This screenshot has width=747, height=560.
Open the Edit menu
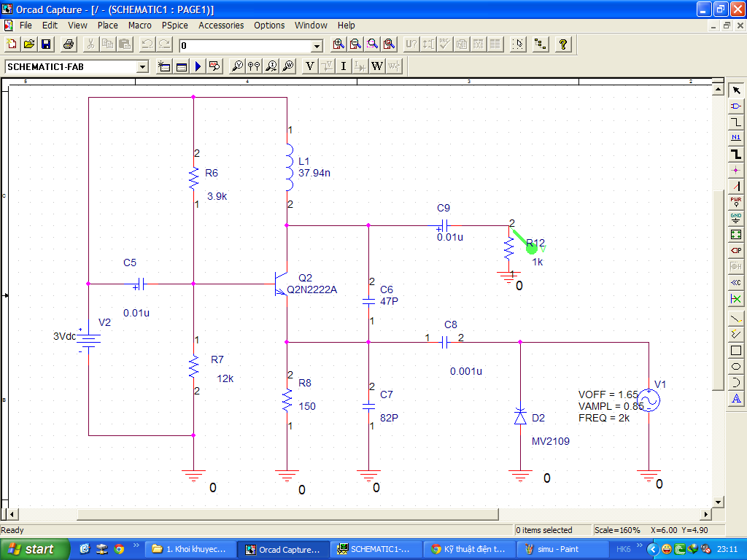click(x=50, y=26)
